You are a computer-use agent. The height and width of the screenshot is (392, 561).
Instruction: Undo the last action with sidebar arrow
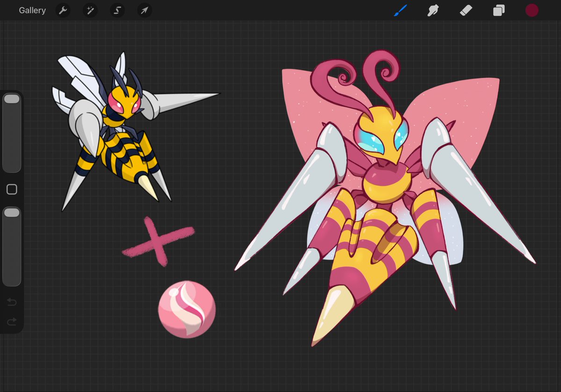[12, 302]
